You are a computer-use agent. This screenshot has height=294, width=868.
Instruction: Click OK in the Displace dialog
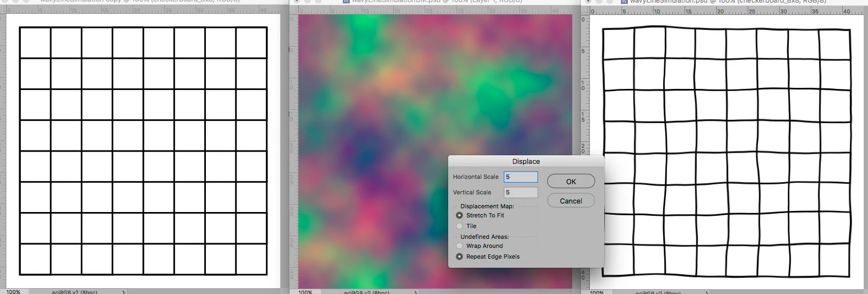pyautogui.click(x=571, y=182)
